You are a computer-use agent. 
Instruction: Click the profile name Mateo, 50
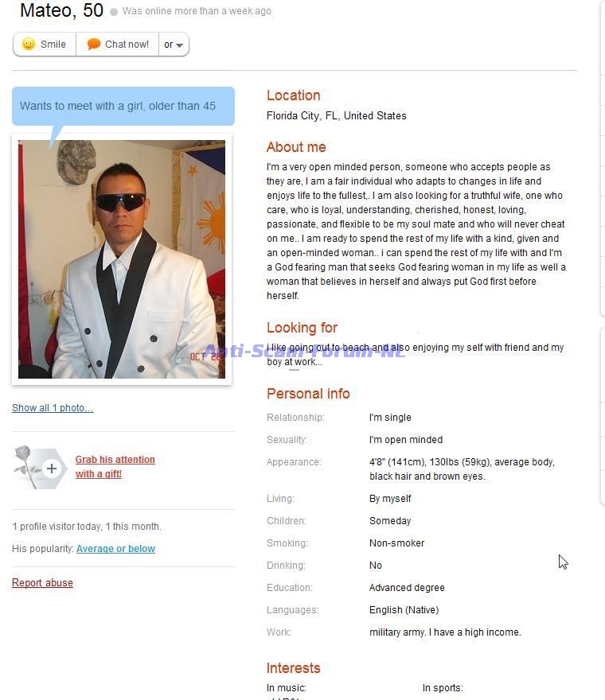[61, 10]
